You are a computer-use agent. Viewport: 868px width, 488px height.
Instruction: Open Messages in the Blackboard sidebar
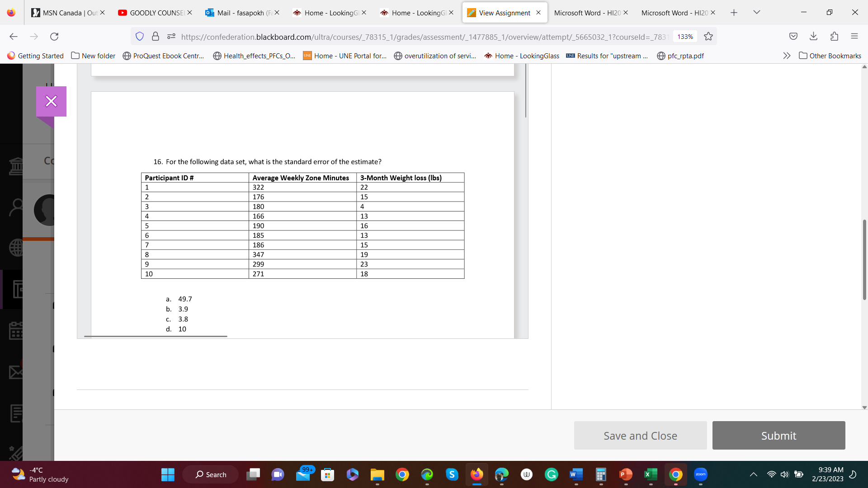click(x=16, y=372)
